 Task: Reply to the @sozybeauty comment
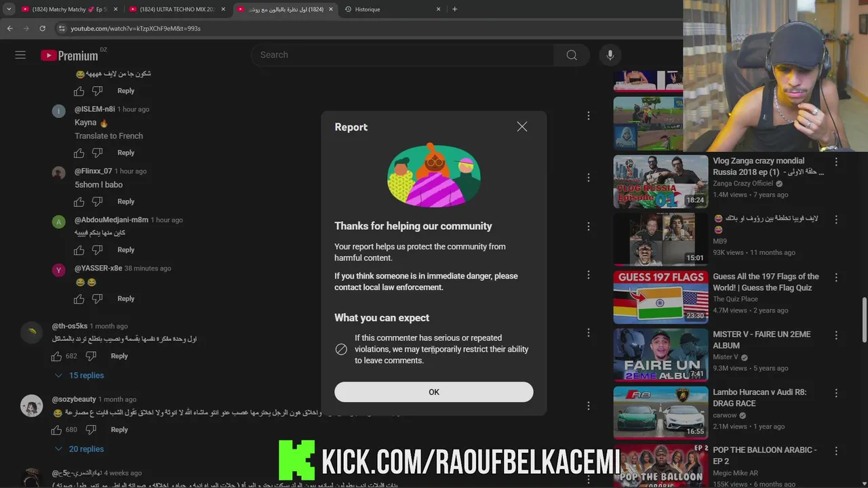(119, 430)
